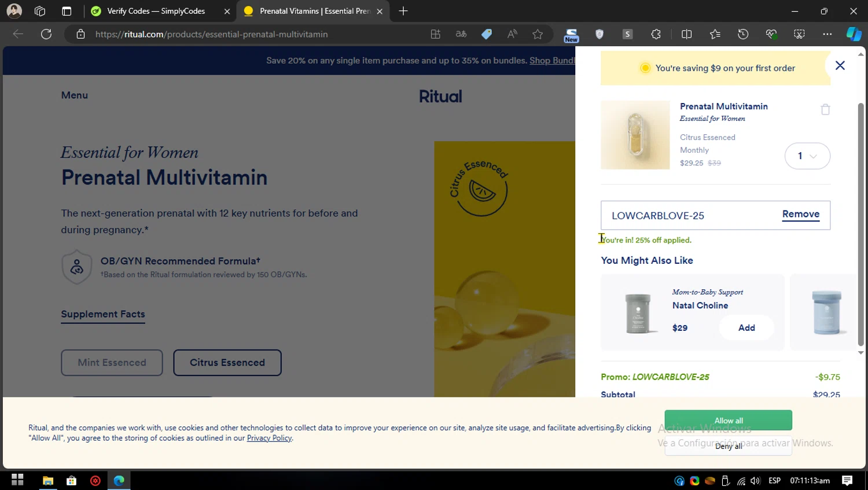Open red circular taskbar app

pos(95,480)
